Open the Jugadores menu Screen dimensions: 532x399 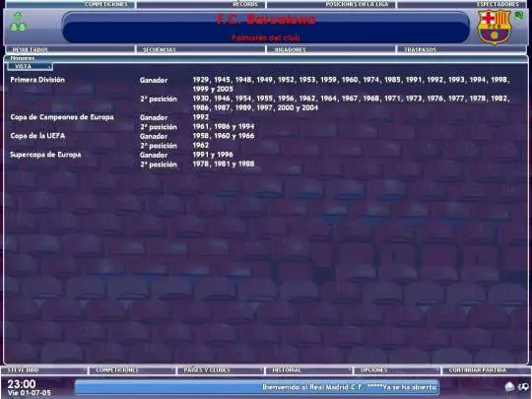(331, 49)
